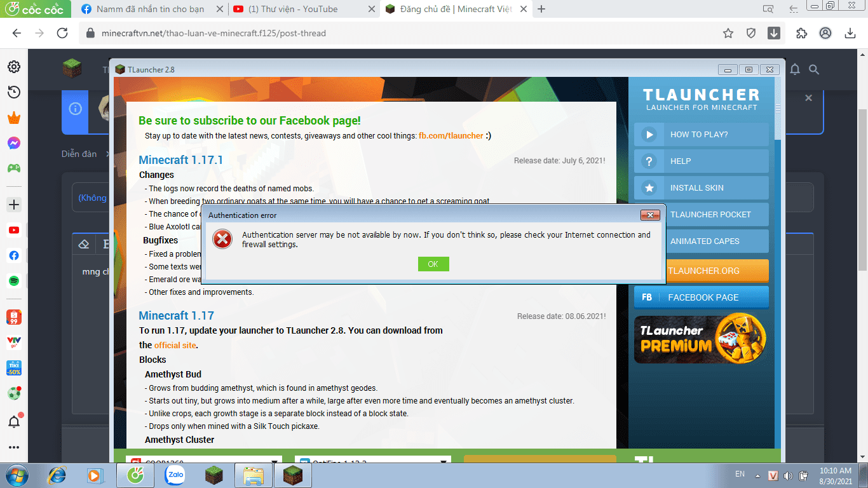Follow the 'official site' link
Image resolution: width=868 pixels, height=488 pixels.
pyautogui.click(x=175, y=345)
